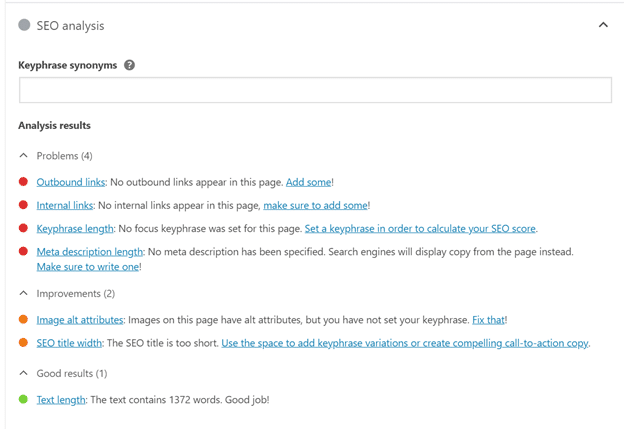
Task: Collapse the Improvements (2) section
Action: (24, 294)
